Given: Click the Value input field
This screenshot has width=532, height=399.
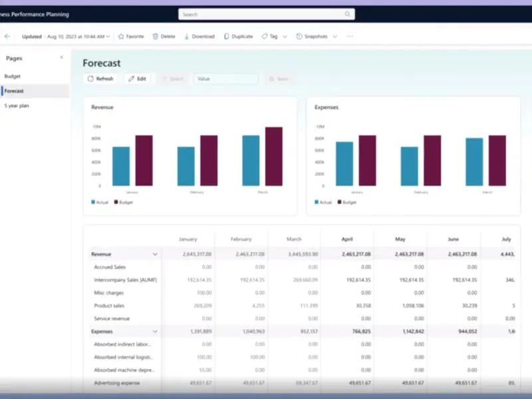Looking at the screenshot, I should click(x=225, y=78).
